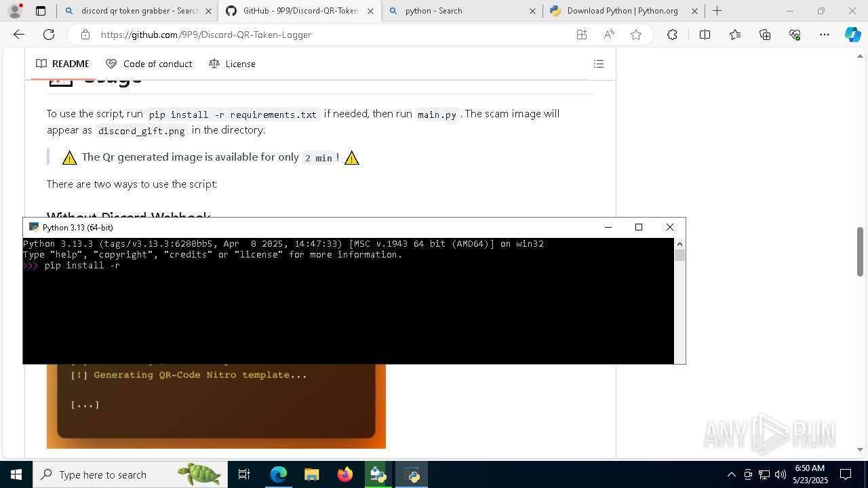This screenshot has height=488, width=868.
Task: Click the Python 3.13 window title icon
Action: point(34,227)
